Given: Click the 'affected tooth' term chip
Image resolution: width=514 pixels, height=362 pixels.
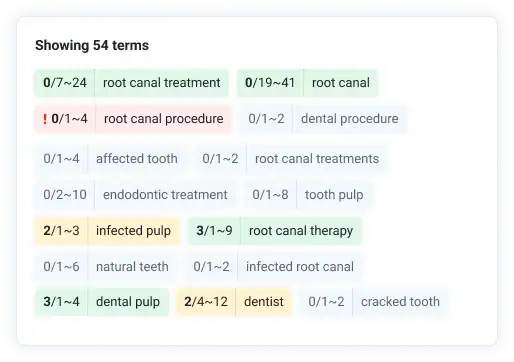Looking at the screenshot, I should 110,159.
